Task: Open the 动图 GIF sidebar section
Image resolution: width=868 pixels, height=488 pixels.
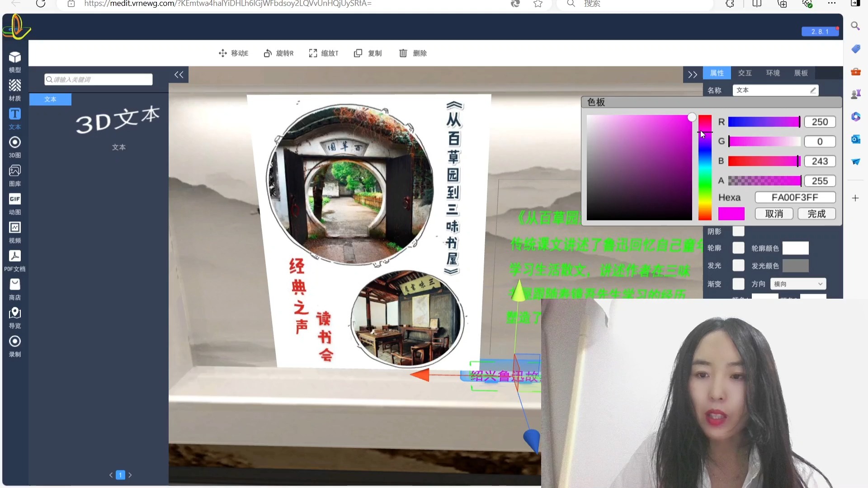Action: coord(15,204)
